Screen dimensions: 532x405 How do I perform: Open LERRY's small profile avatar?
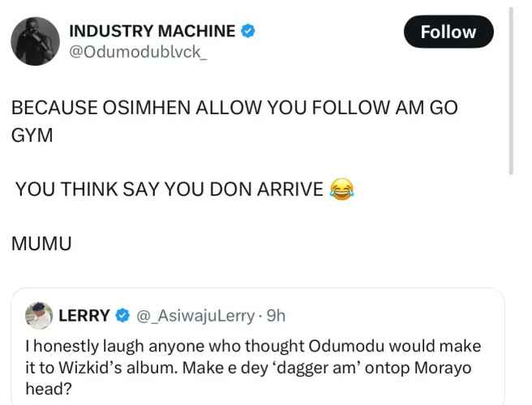39,316
